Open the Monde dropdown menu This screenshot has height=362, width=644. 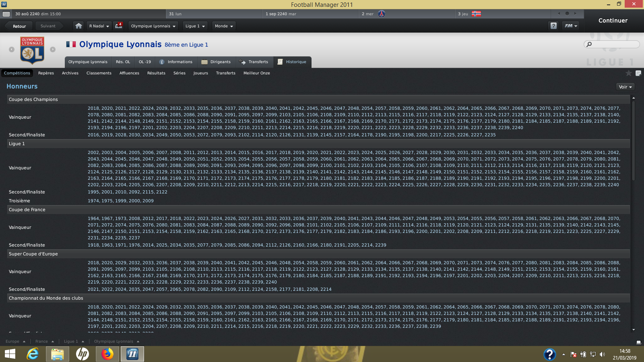[224, 26]
